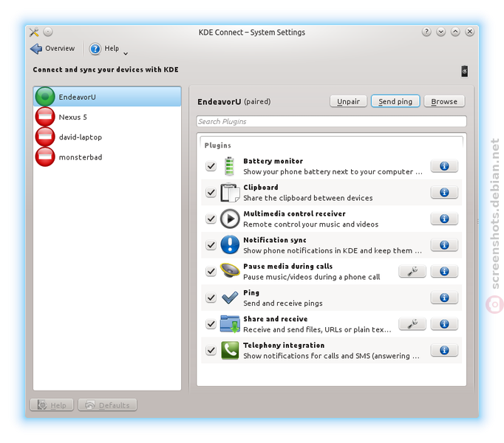The image size is (504, 443).
Task: Click the bottom Help button
Action: pos(52,405)
